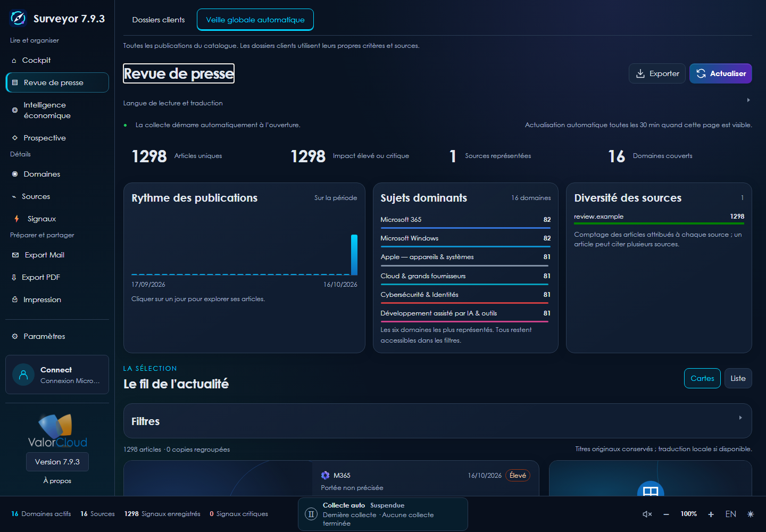Toggle sound with the muted speaker icon
Viewport: 766px width, 532px height.
tap(647, 514)
